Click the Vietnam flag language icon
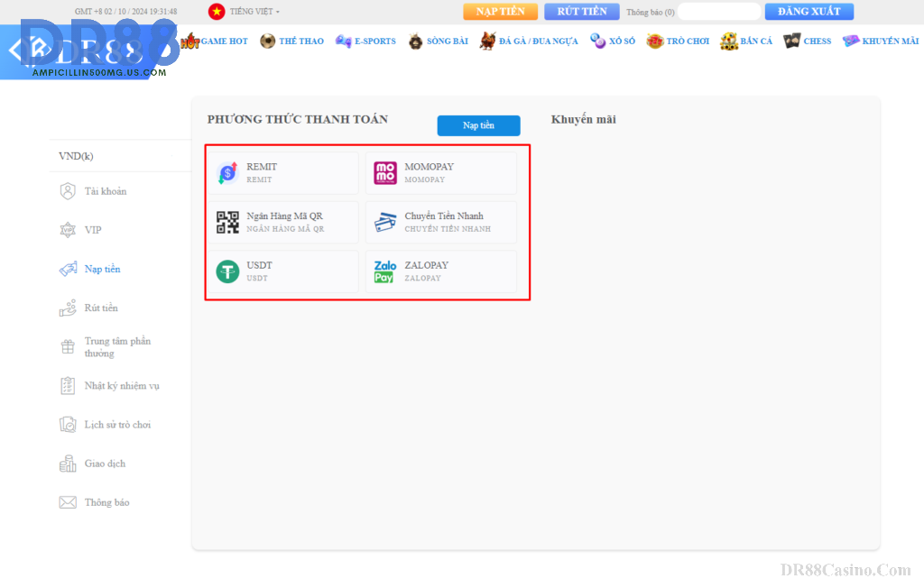924x588 pixels. pos(217,12)
